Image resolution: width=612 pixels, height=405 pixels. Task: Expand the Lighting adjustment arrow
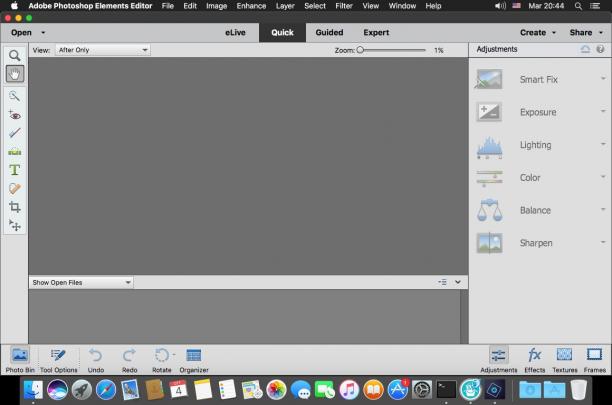[x=603, y=144]
